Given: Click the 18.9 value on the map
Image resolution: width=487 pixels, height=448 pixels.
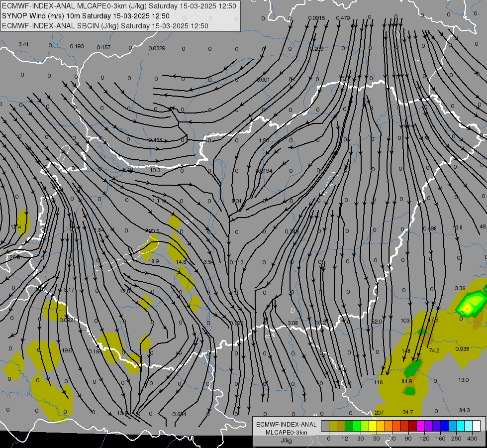Looking at the screenshot, I should pyautogui.click(x=153, y=261).
